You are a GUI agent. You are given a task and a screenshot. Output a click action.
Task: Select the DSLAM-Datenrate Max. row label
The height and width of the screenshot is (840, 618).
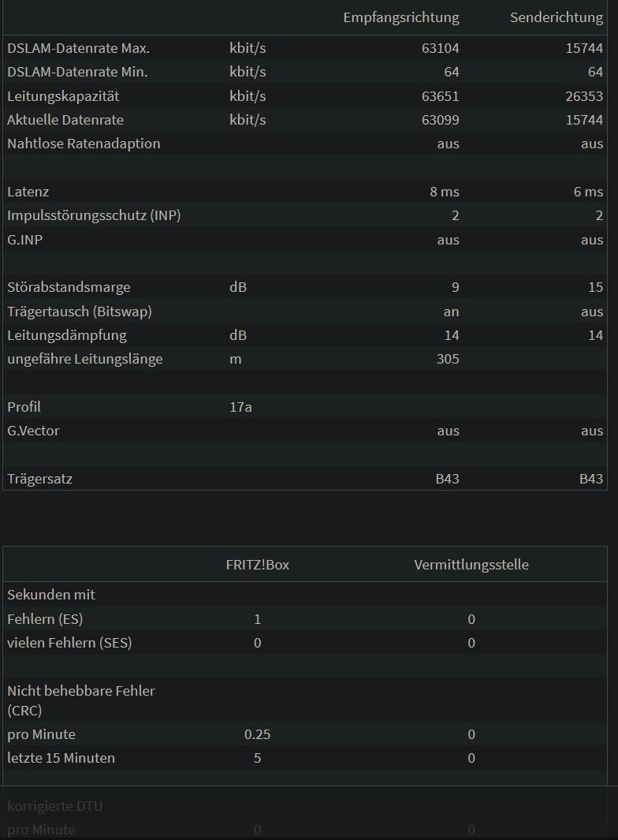78,48
